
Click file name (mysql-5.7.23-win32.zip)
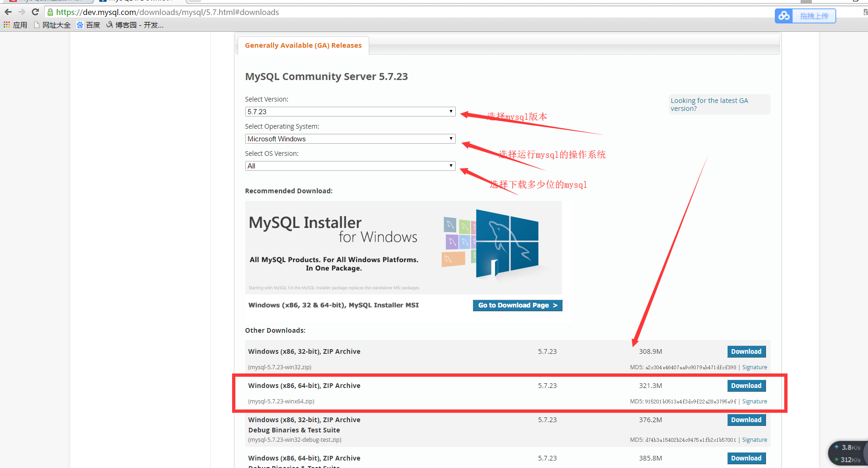280,367
